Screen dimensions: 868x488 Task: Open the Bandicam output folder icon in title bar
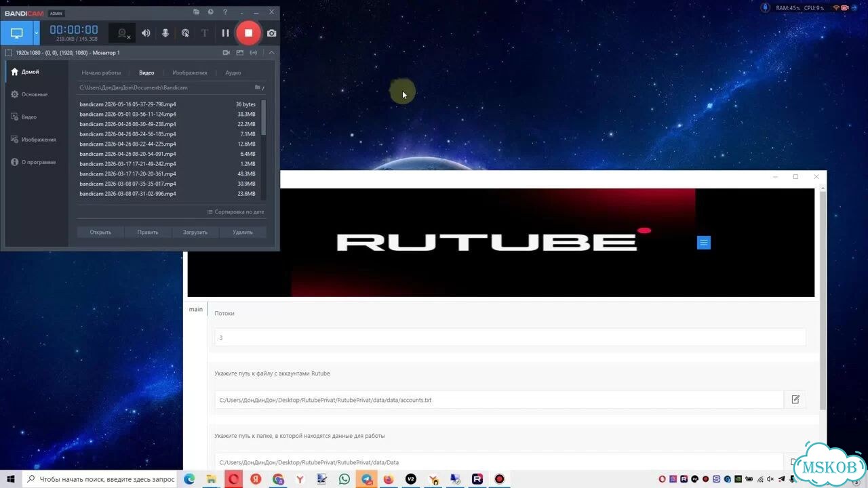click(x=196, y=12)
